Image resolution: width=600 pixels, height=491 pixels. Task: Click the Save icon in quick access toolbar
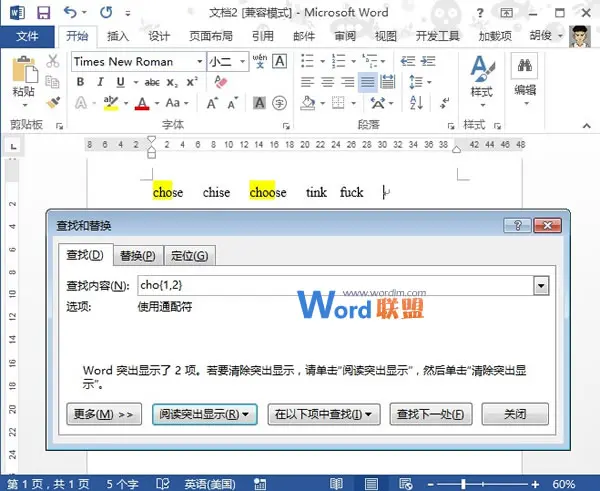(43, 12)
